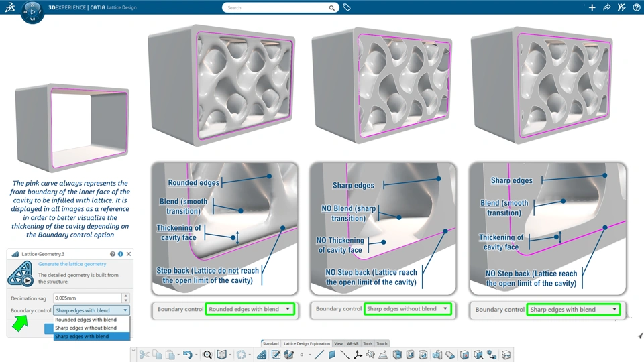Click the Paste clipboard icon
Image resolution: width=644 pixels, height=362 pixels.
170,355
